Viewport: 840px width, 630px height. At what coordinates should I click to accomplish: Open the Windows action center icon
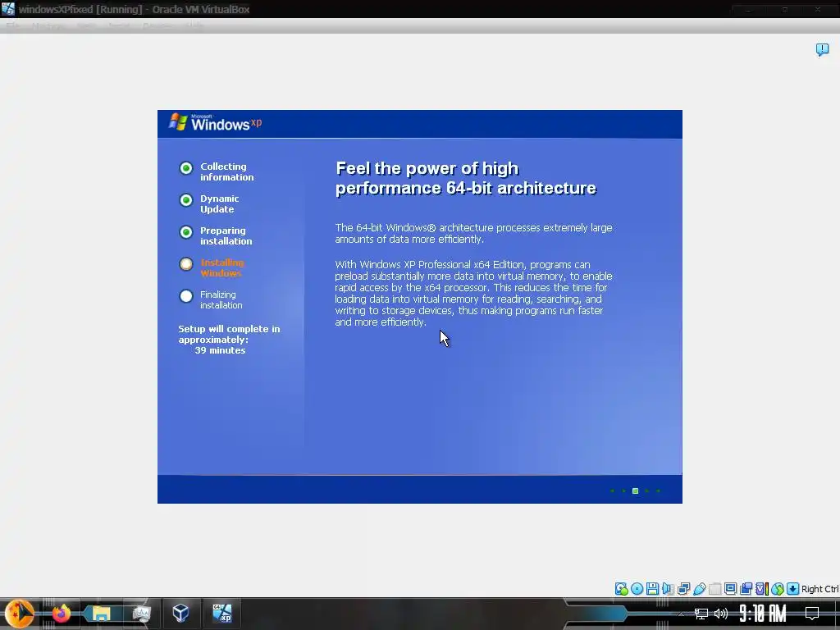812,613
